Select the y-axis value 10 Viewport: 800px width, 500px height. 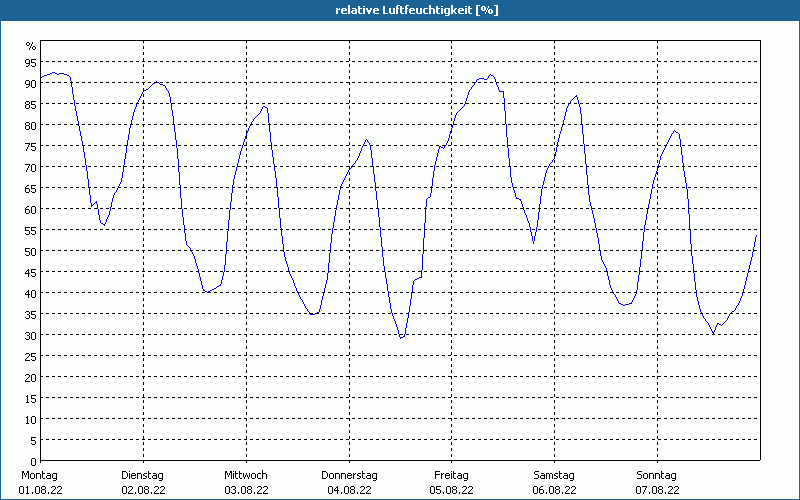pos(31,419)
